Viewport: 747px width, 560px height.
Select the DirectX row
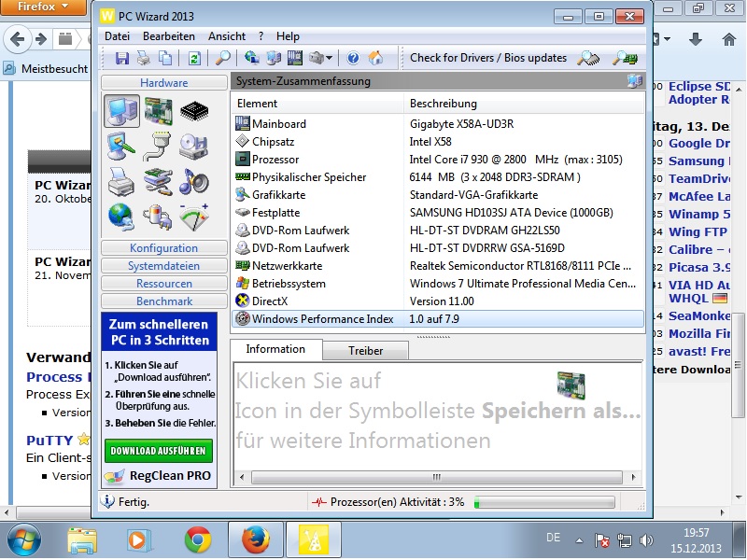point(437,301)
